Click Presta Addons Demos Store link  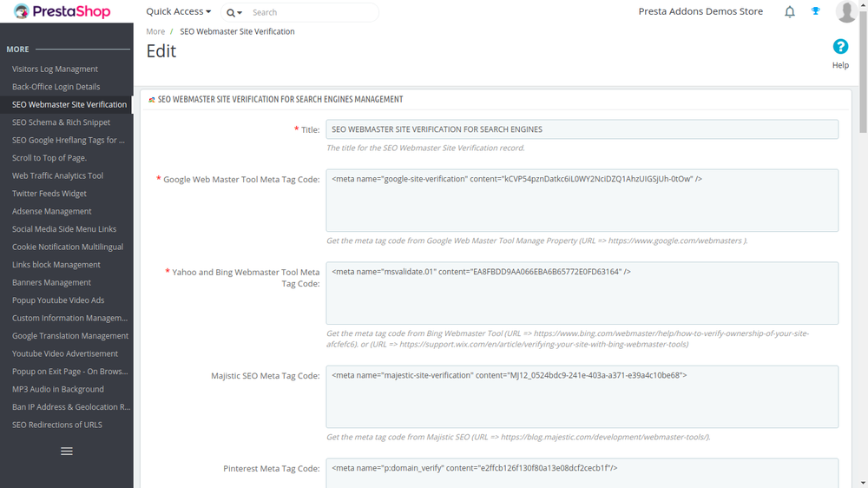(x=700, y=11)
